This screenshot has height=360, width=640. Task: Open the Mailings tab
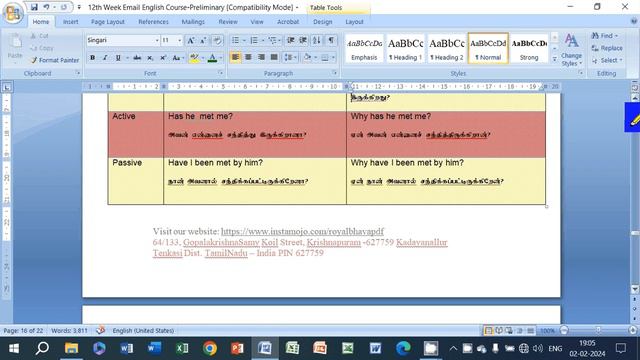tap(193, 22)
